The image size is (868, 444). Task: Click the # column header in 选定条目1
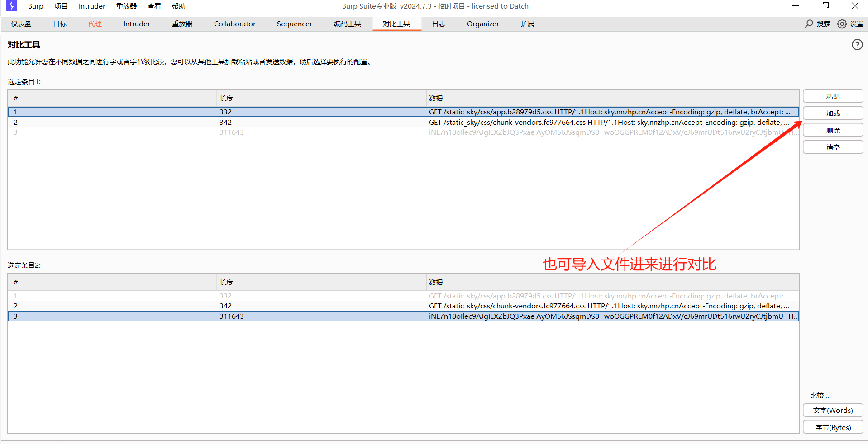click(x=112, y=99)
